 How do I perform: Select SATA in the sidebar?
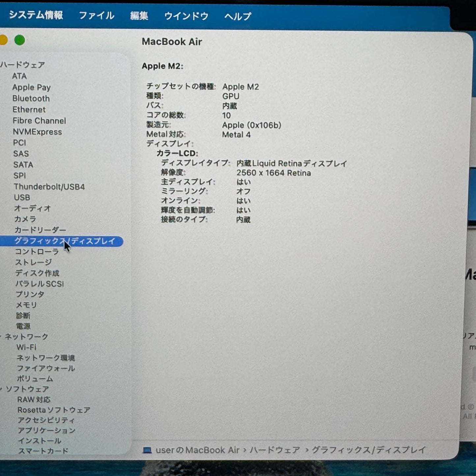pyautogui.click(x=23, y=165)
